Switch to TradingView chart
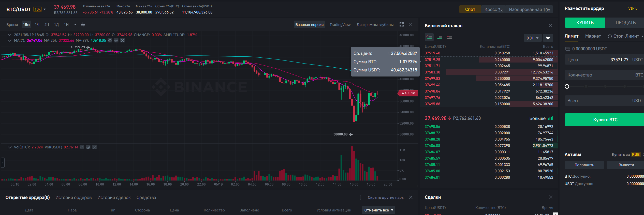 [340, 25]
